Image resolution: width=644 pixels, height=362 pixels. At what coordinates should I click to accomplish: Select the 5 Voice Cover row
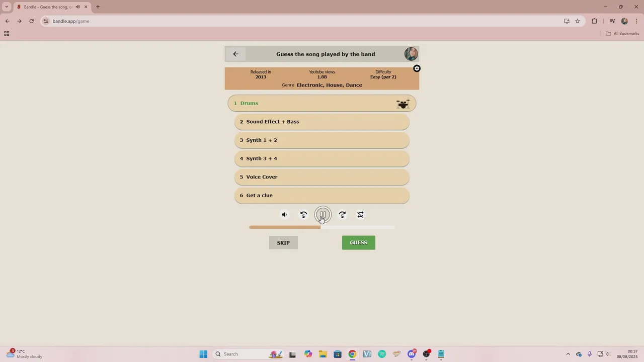[x=322, y=177]
